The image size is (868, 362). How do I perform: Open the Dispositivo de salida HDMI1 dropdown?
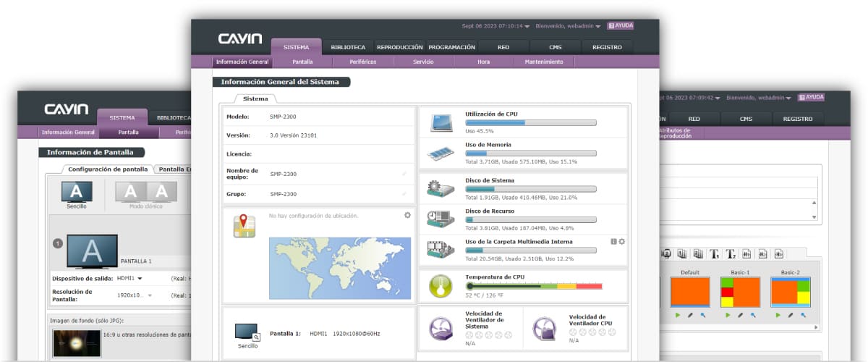point(130,278)
